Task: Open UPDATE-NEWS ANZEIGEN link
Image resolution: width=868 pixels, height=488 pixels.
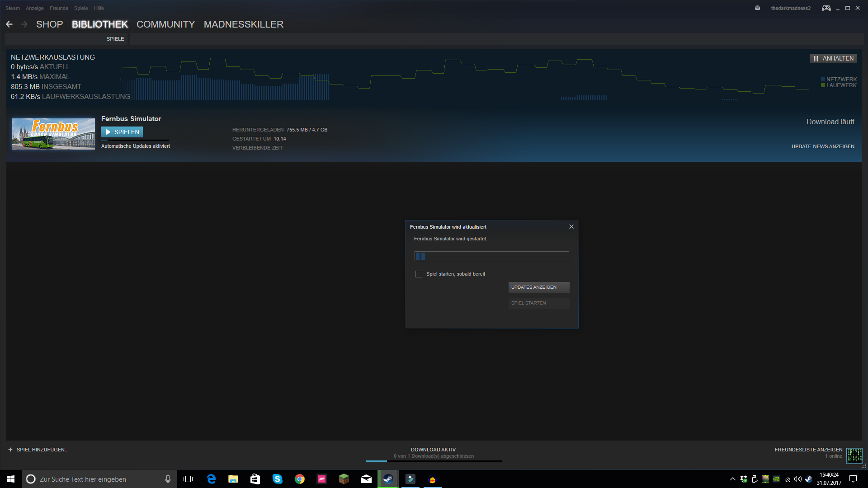Action: click(x=823, y=146)
